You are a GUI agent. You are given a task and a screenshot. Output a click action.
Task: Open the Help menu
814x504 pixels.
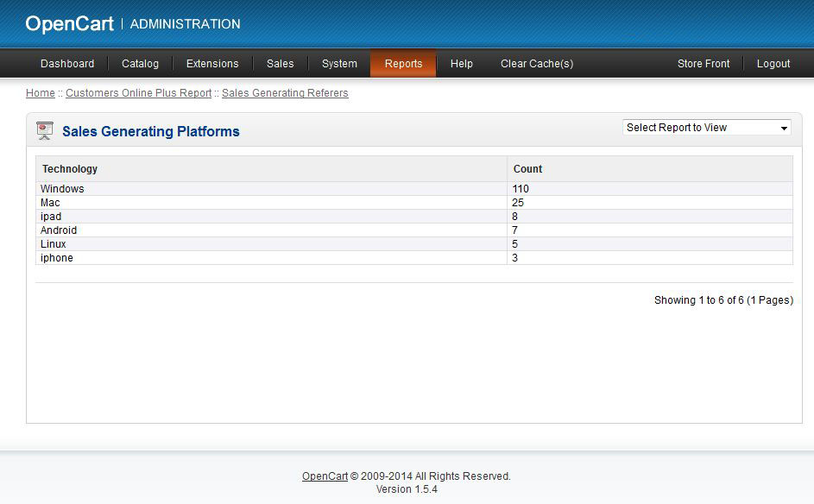[x=462, y=64]
